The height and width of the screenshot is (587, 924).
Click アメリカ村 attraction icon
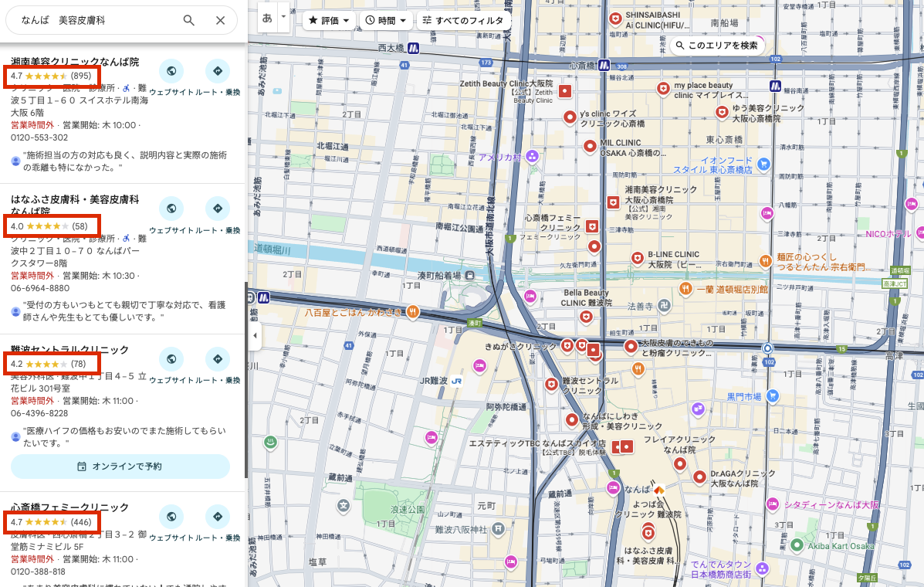point(532,156)
